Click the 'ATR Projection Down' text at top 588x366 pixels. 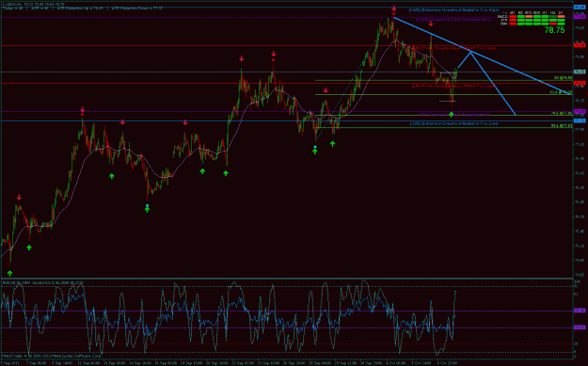pos(136,8)
